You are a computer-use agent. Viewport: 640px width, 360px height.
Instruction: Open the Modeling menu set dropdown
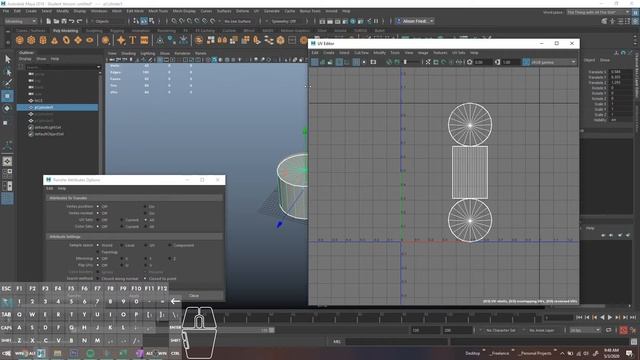20,21
